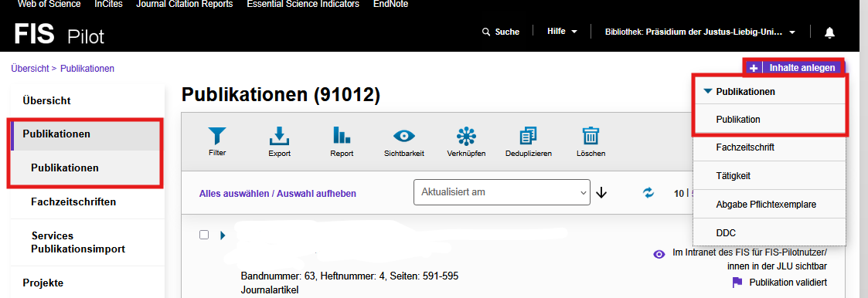Click the Deduplizieren documents icon
The image size is (868, 298).
(528, 136)
